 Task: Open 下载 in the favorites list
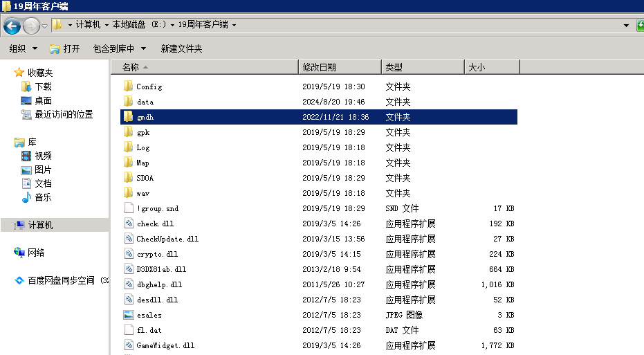pyautogui.click(x=43, y=87)
